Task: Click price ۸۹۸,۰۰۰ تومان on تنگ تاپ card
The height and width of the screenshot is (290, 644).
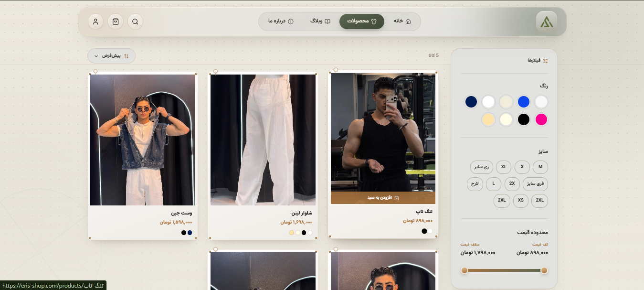Action: tap(418, 221)
